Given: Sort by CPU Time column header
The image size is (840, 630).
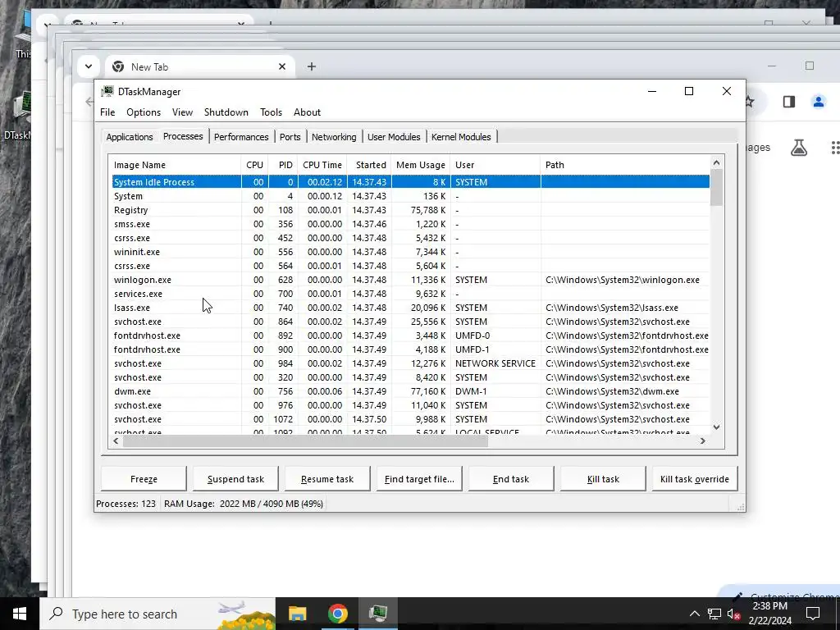Looking at the screenshot, I should coord(322,165).
